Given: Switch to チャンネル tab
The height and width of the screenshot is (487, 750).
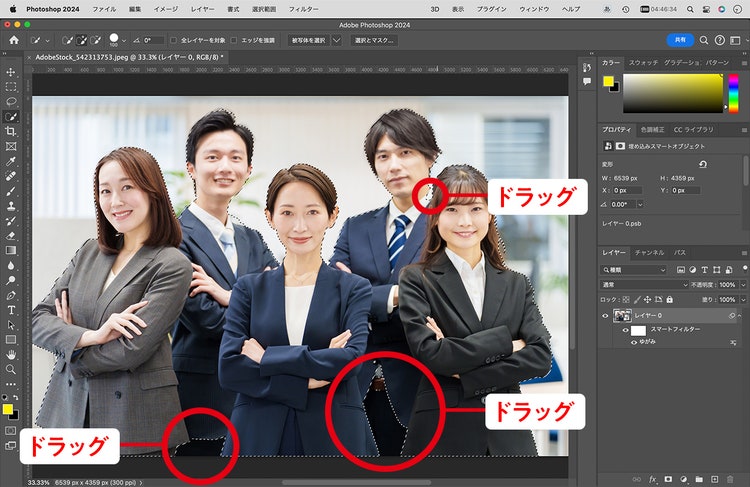Looking at the screenshot, I should point(649,253).
